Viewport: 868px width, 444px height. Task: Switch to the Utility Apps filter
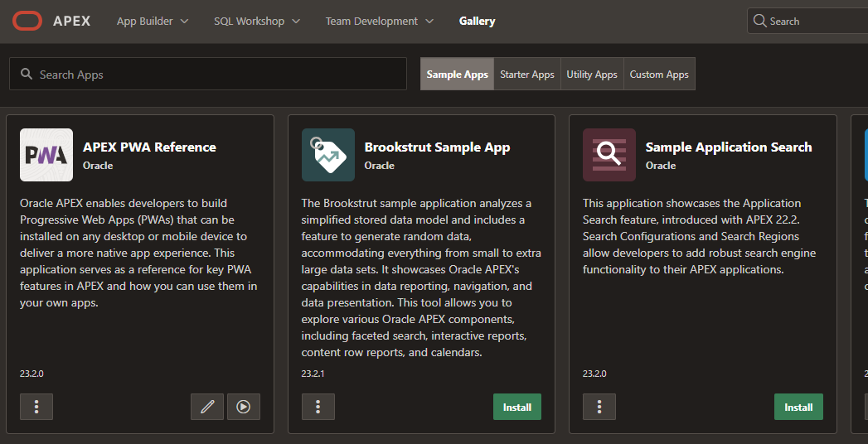pos(592,74)
